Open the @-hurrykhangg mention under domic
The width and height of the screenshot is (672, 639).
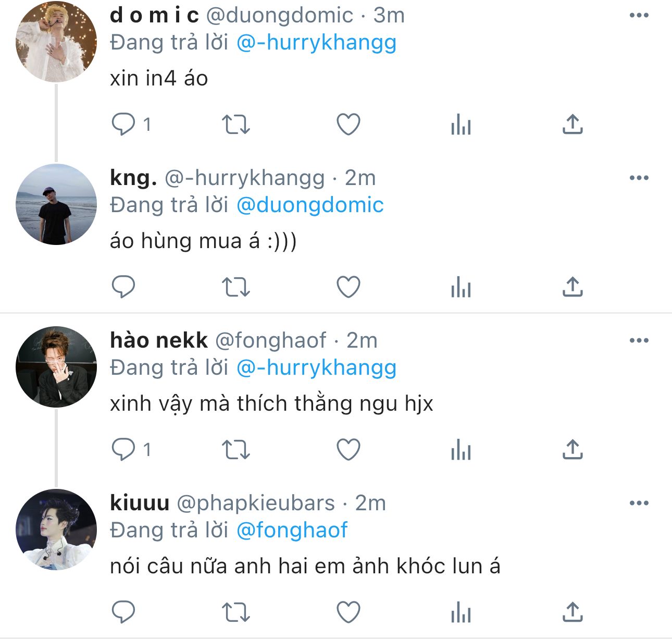click(x=316, y=43)
